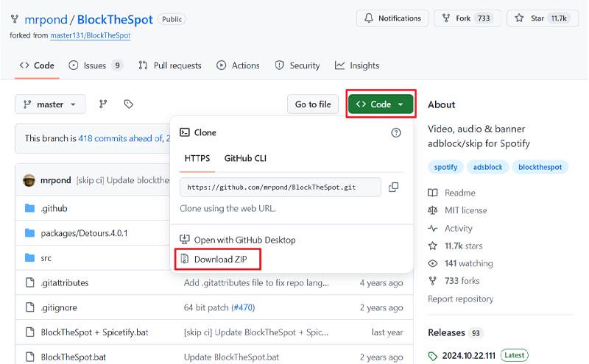The height and width of the screenshot is (364, 589).
Task: Open the BlockTheSpot repository title link
Action: tap(115, 20)
